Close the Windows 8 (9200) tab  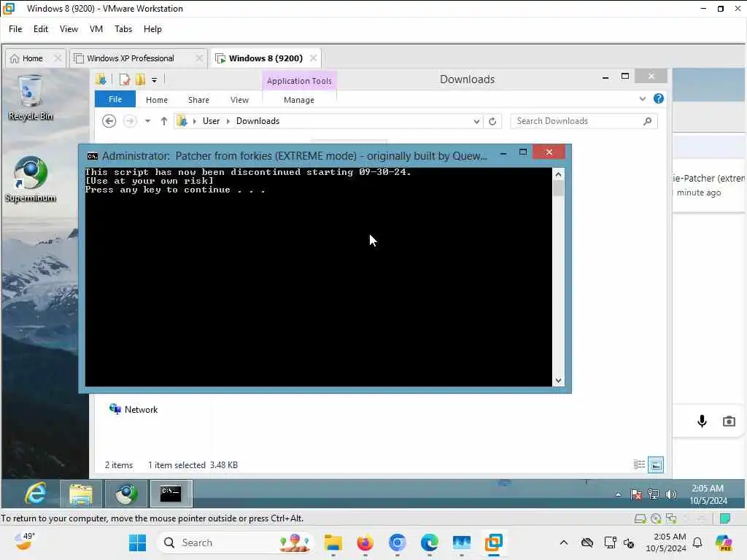tap(314, 58)
